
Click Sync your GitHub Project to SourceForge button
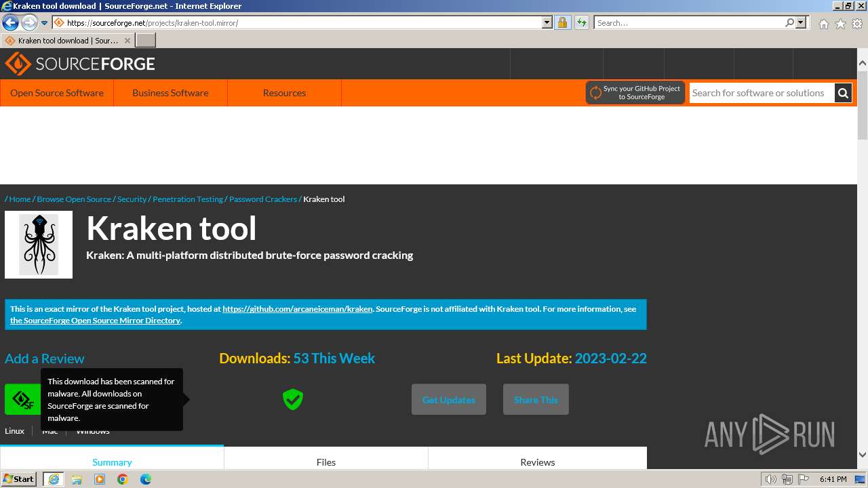tap(635, 93)
